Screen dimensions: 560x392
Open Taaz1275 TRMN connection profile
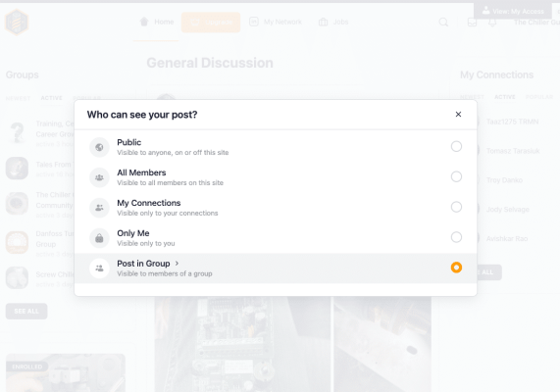coord(512,122)
